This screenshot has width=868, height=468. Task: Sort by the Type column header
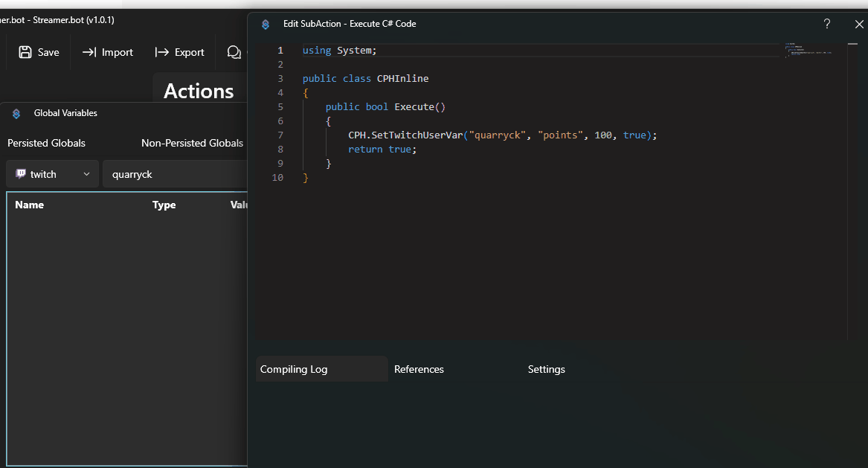click(164, 205)
